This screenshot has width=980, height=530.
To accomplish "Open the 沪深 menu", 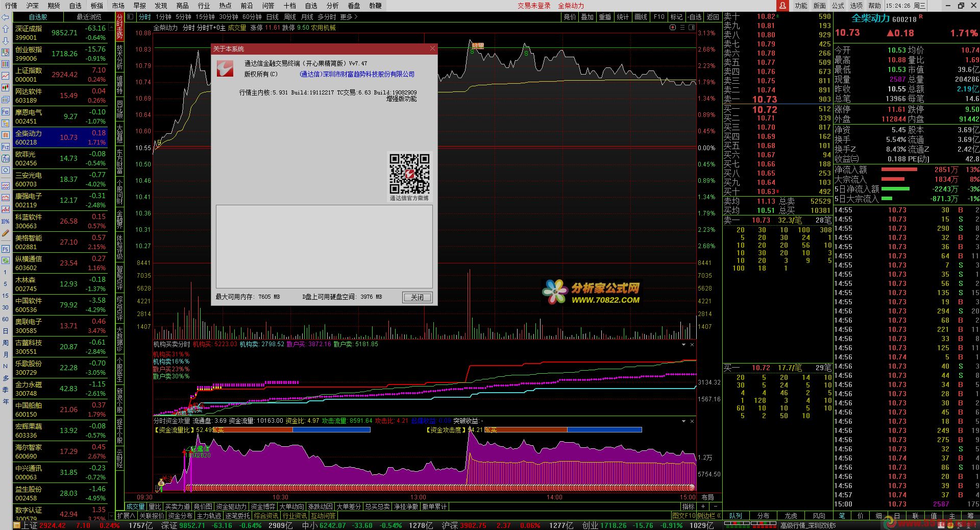I will 32,6.
